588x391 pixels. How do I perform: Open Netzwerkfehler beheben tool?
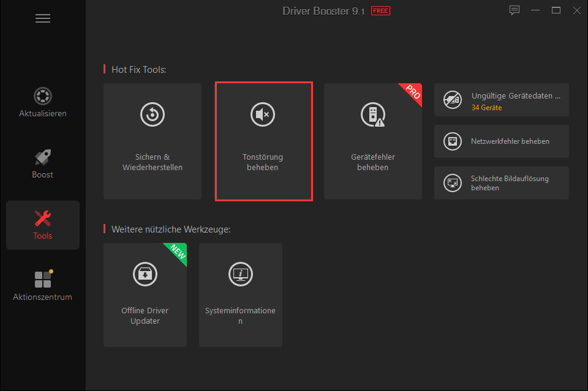tap(502, 141)
